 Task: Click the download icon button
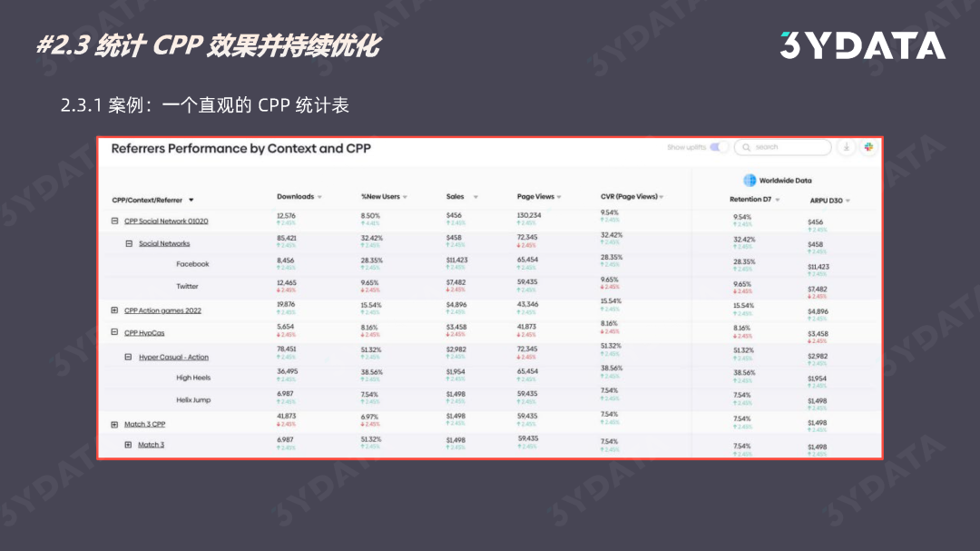tap(847, 147)
